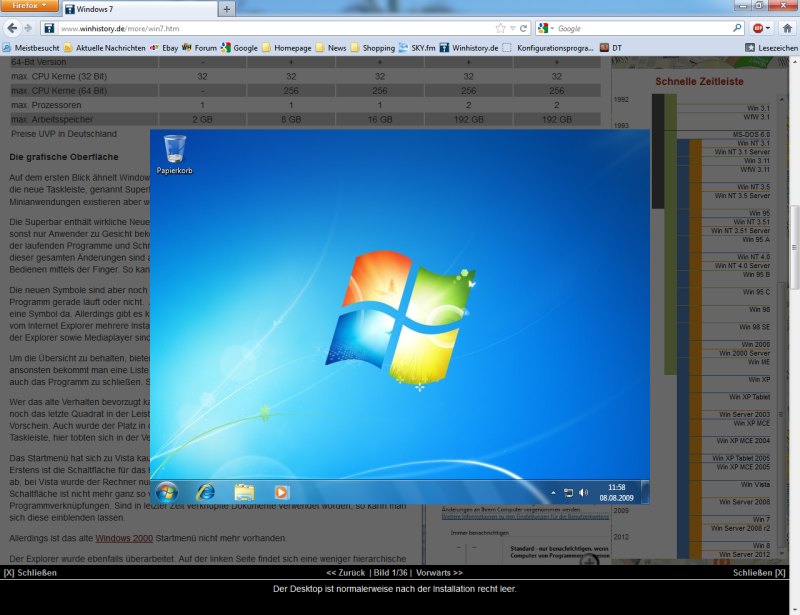Select the Windows 7 browser tab
This screenshot has width=800, height=615.
click(x=139, y=9)
